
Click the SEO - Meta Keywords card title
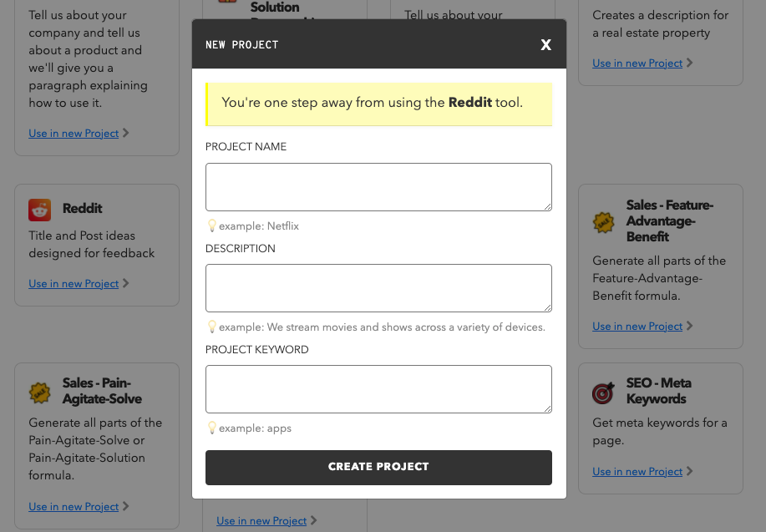point(658,391)
